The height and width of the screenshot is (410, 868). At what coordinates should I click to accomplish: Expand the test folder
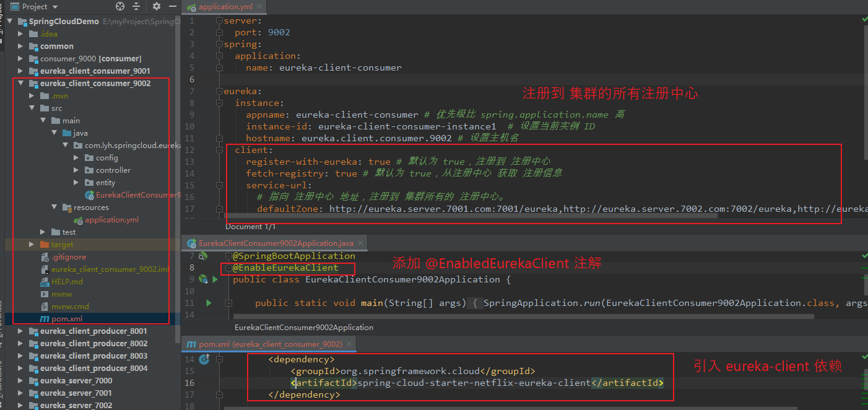click(x=43, y=232)
